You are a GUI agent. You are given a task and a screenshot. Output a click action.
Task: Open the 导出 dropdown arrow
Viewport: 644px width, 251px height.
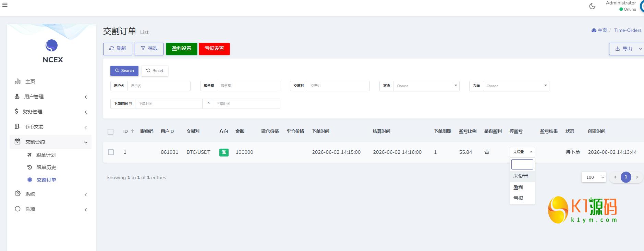click(640, 49)
